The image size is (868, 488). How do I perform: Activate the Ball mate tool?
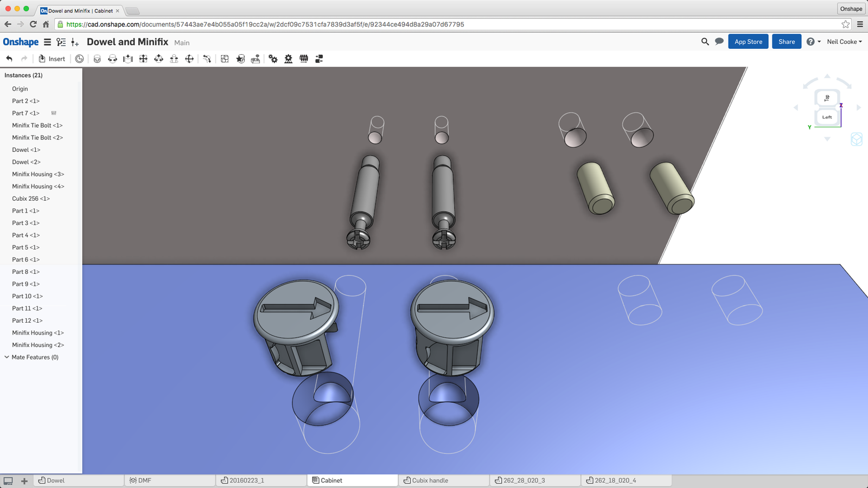click(189, 59)
